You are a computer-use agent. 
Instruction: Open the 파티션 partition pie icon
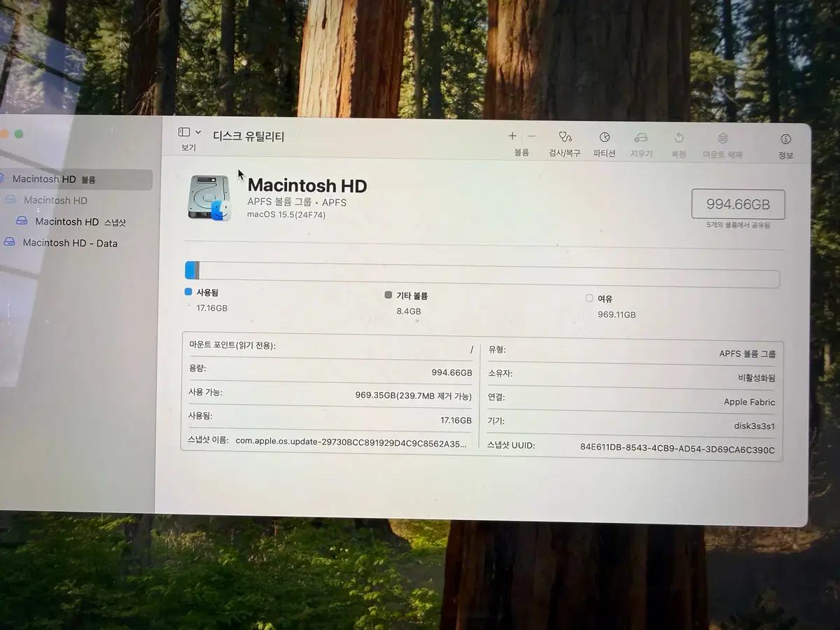(605, 137)
